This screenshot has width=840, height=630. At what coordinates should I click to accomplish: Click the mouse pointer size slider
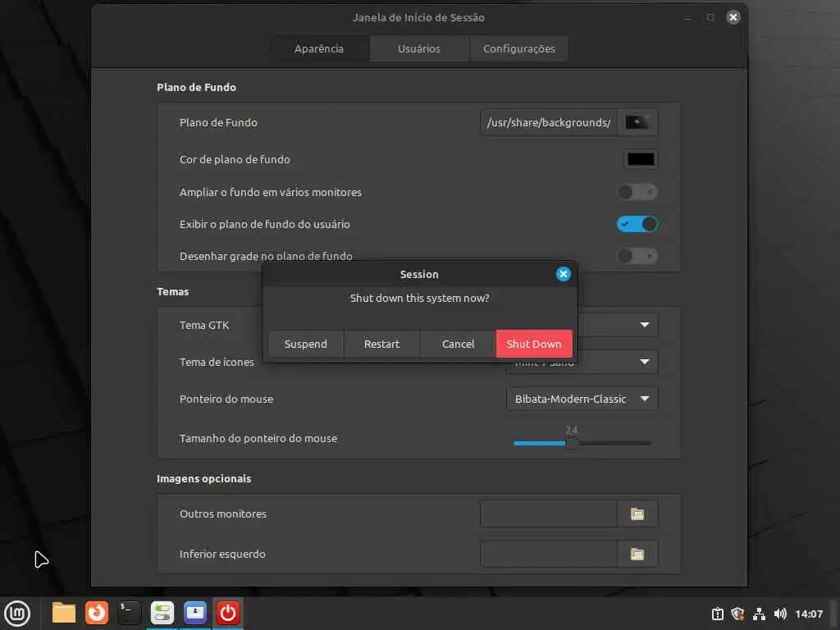pos(582,444)
